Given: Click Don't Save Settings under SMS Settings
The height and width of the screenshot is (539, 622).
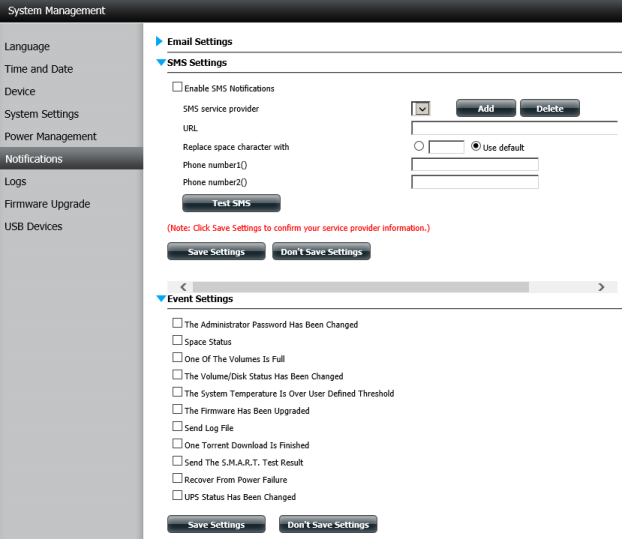Looking at the screenshot, I should (321, 251).
